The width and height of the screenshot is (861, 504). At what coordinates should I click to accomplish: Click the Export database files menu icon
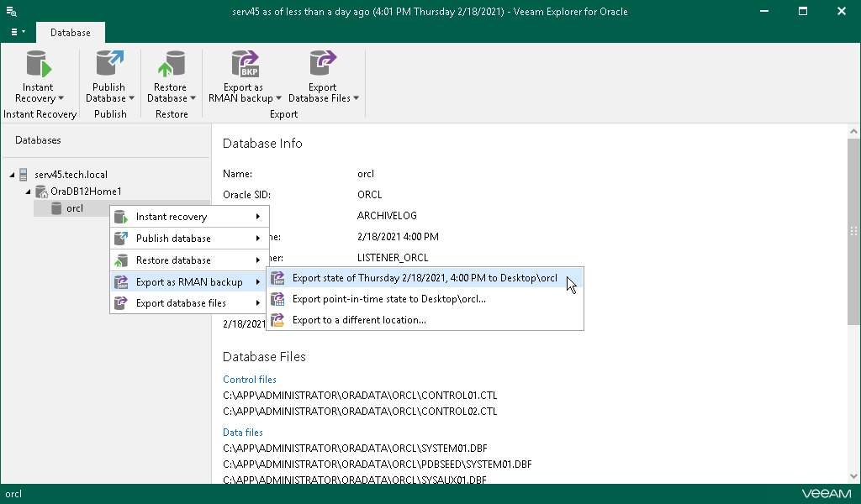pyautogui.click(x=121, y=302)
